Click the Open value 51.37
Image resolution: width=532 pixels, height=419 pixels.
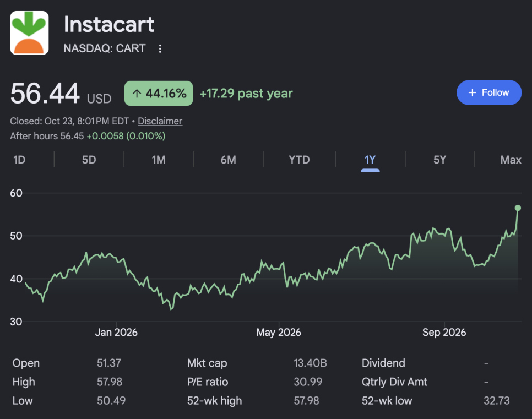(x=109, y=363)
